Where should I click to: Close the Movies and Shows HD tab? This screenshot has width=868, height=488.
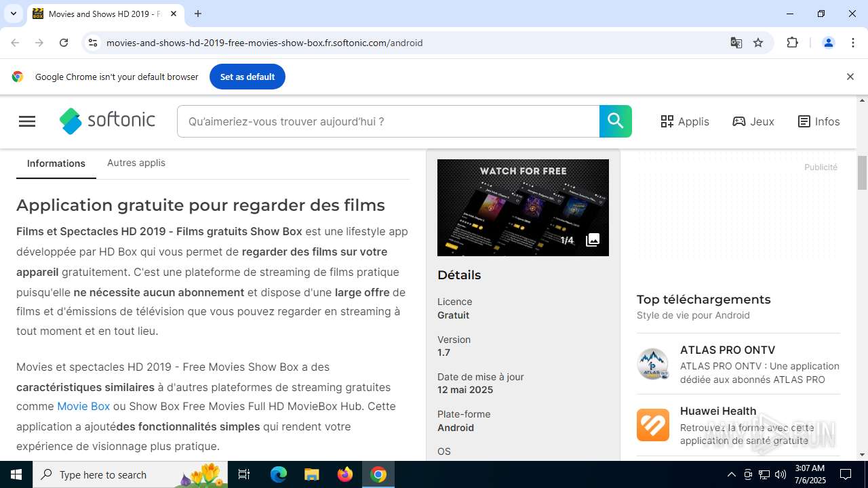click(174, 14)
